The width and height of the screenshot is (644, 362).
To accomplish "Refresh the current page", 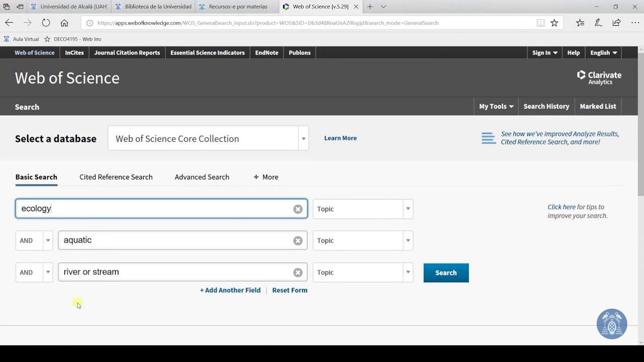I will (x=46, y=23).
